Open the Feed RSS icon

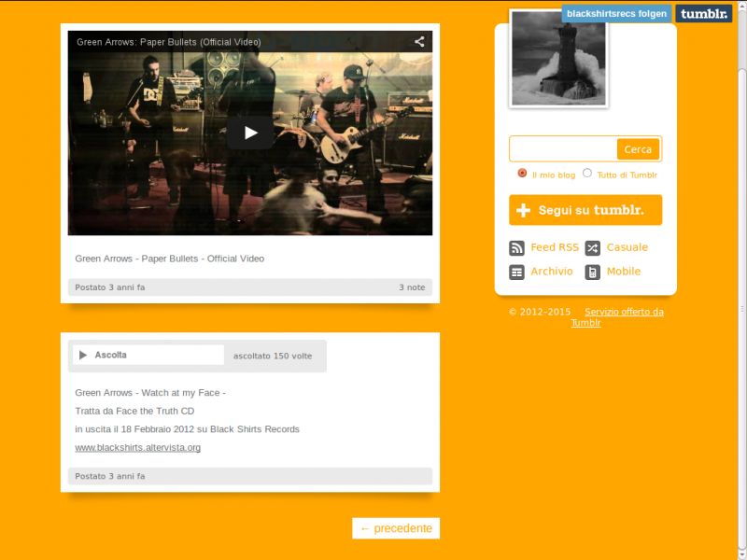516,248
